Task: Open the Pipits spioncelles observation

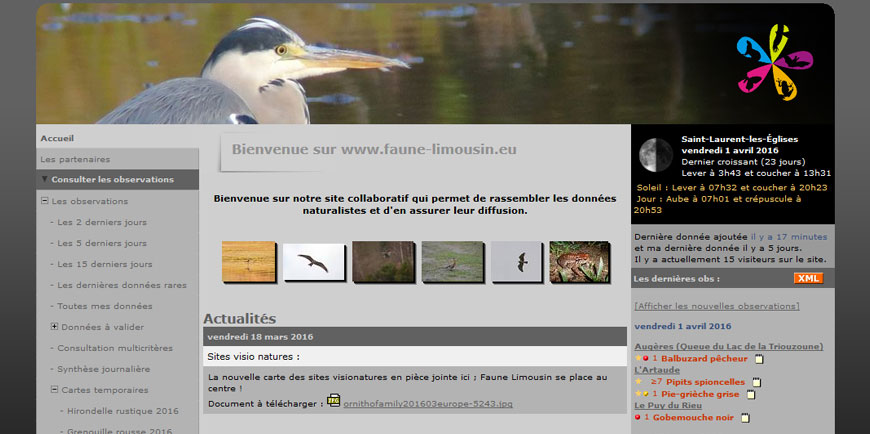Action: (x=705, y=382)
